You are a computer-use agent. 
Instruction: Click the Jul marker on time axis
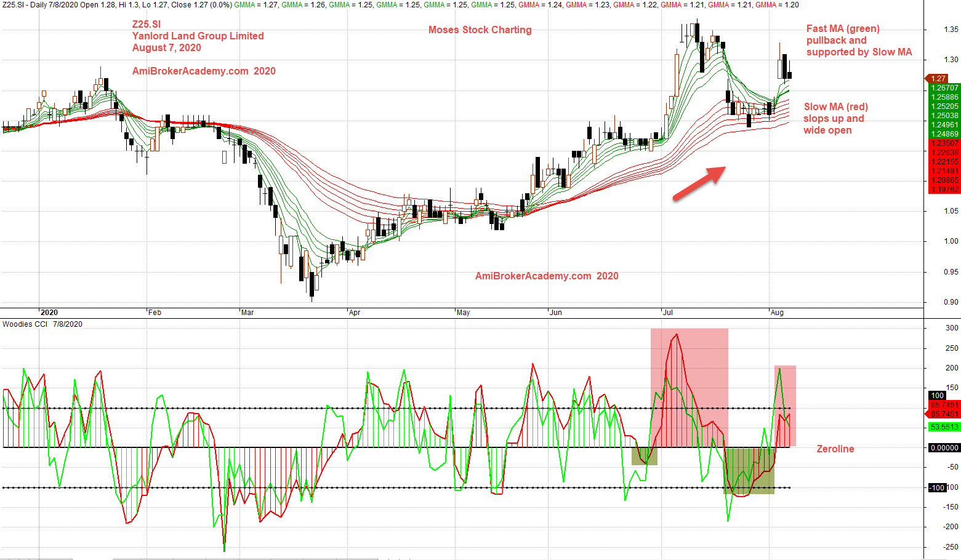tap(668, 313)
